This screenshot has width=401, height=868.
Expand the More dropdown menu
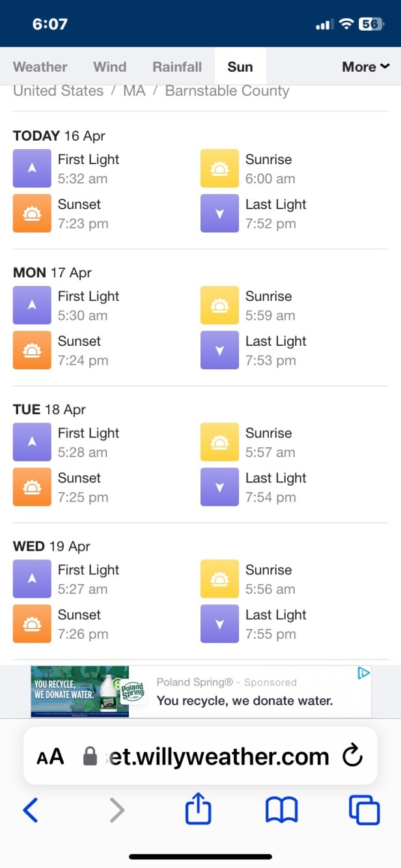(x=365, y=66)
